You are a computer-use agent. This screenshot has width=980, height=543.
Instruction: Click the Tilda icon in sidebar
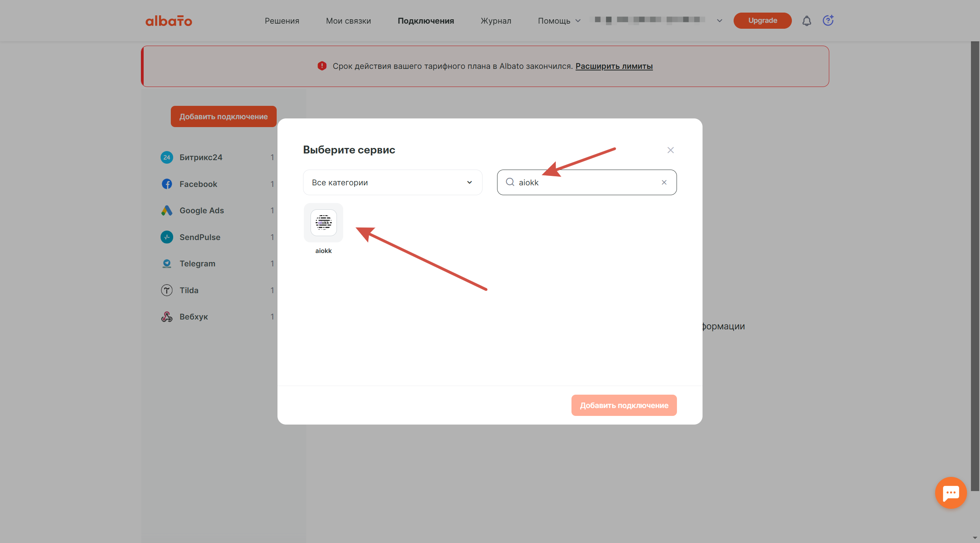[167, 290]
